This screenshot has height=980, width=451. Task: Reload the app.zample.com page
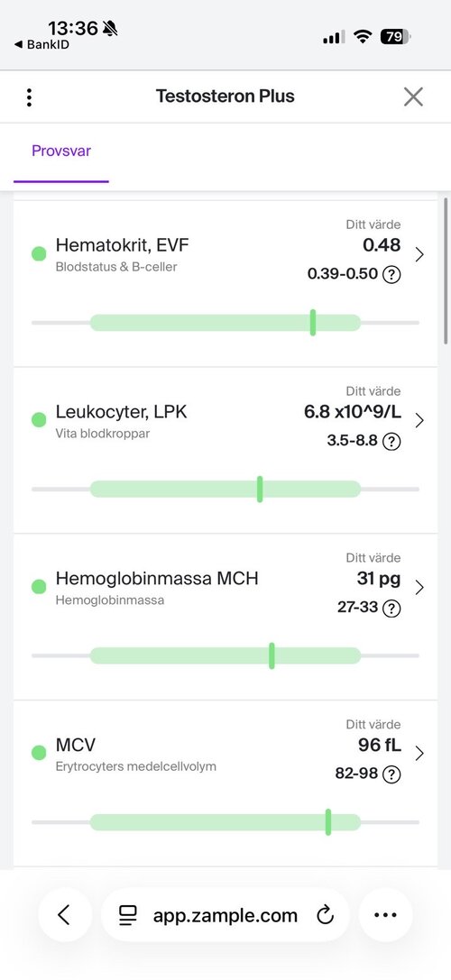[326, 916]
